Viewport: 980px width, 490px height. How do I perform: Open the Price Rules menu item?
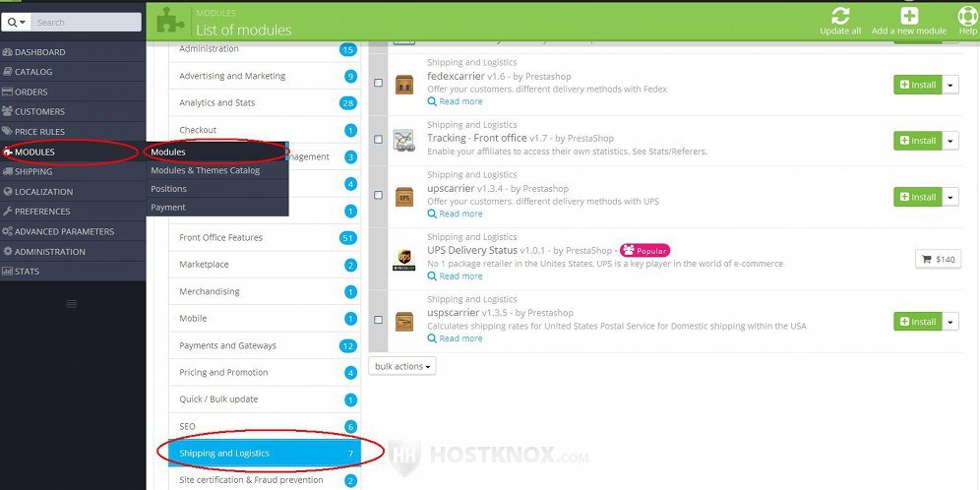pos(73,132)
